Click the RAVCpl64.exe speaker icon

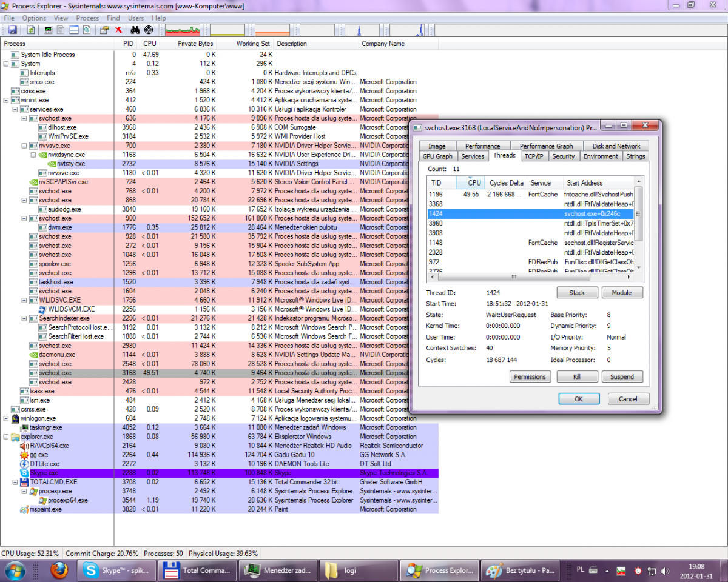click(25, 446)
